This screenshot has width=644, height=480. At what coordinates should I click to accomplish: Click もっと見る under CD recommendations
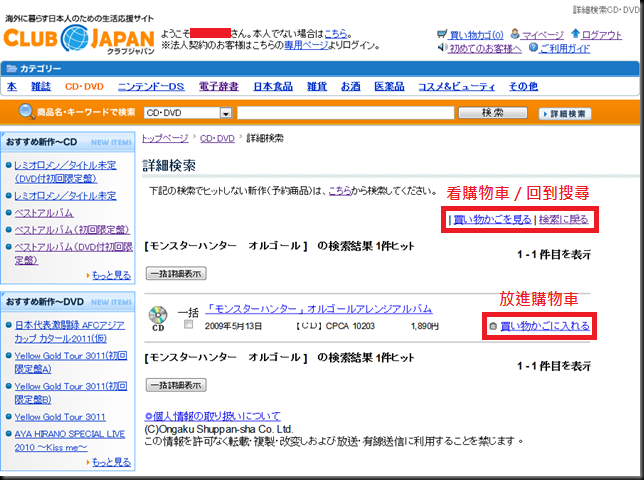click(111, 276)
